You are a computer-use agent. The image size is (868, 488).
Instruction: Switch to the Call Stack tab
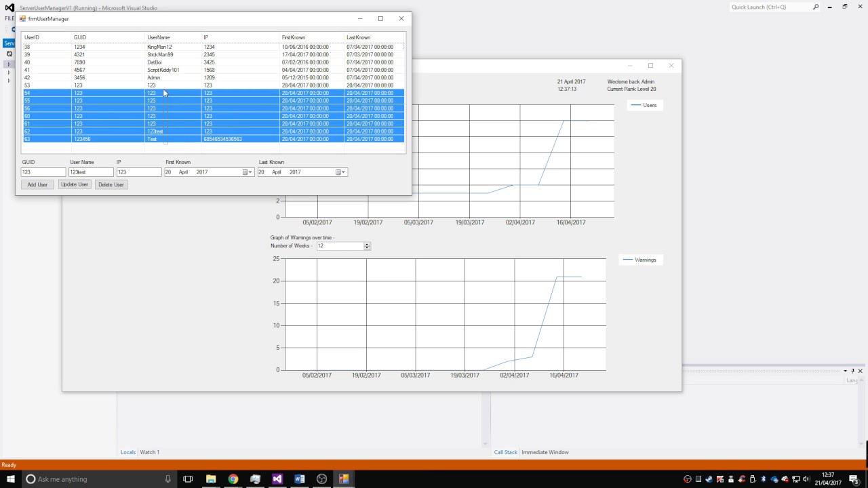(506, 452)
